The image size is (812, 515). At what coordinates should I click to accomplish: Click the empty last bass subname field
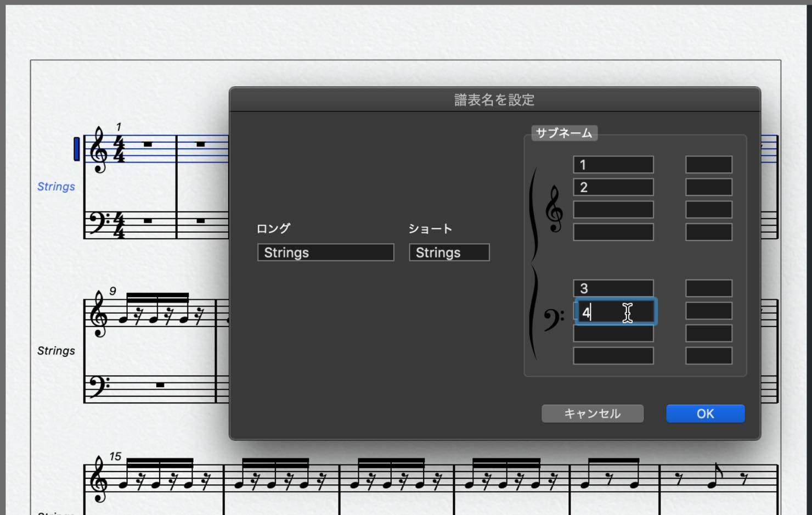pyautogui.click(x=613, y=356)
